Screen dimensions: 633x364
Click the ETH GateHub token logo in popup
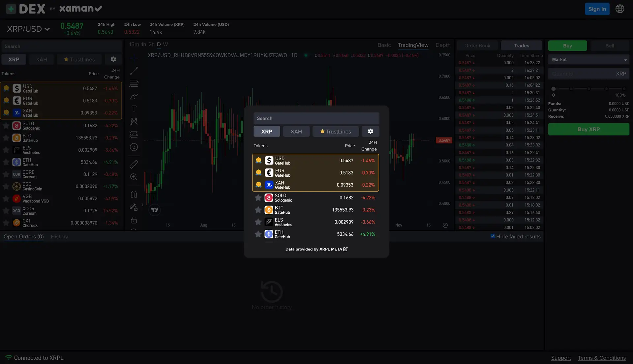269,234
